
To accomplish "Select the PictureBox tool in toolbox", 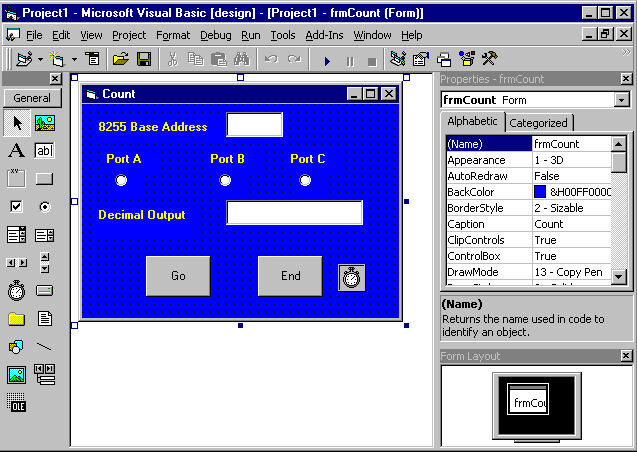I will click(x=44, y=123).
